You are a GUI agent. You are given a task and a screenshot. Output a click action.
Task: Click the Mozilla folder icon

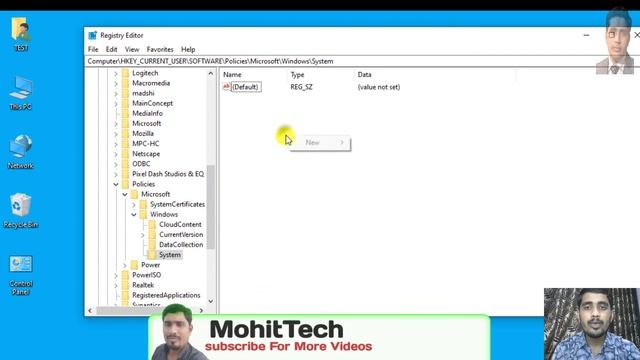[x=125, y=133]
